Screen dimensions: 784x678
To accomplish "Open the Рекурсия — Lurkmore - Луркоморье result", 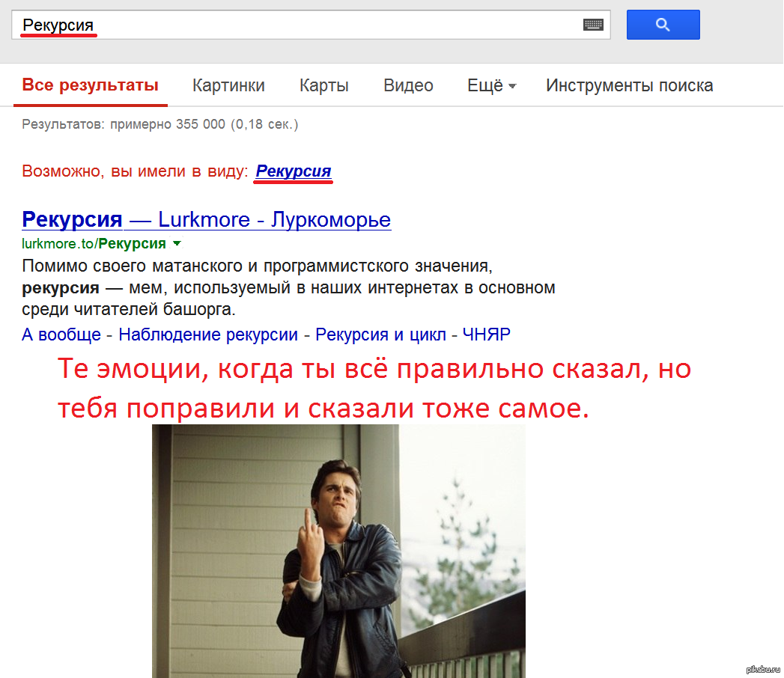I will (x=206, y=220).
